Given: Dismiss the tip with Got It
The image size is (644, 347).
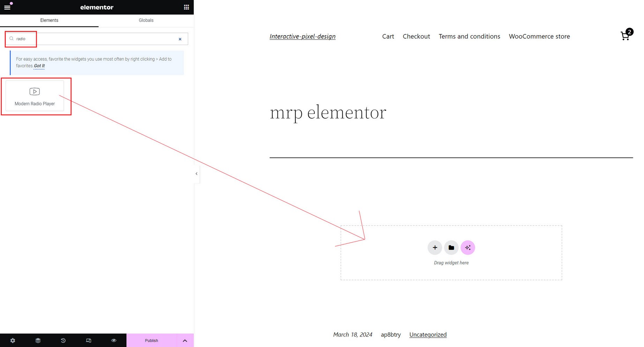Looking at the screenshot, I should [x=39, y=66].
